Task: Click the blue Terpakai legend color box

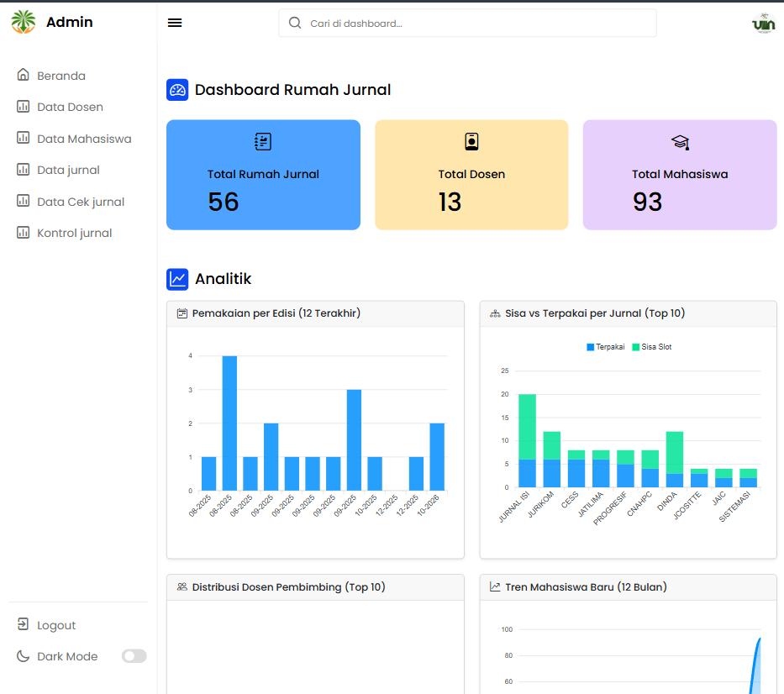Action: (591, 347)
